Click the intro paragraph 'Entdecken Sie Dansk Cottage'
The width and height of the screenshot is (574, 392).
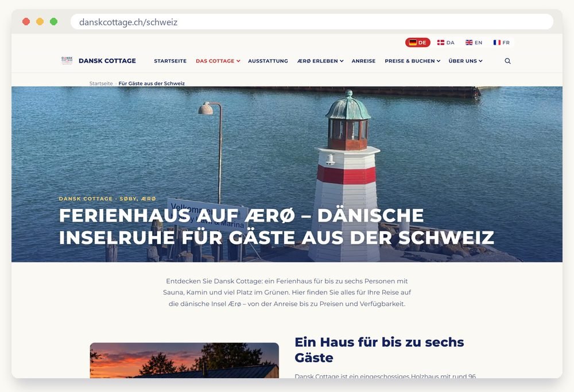coord(287,293)
